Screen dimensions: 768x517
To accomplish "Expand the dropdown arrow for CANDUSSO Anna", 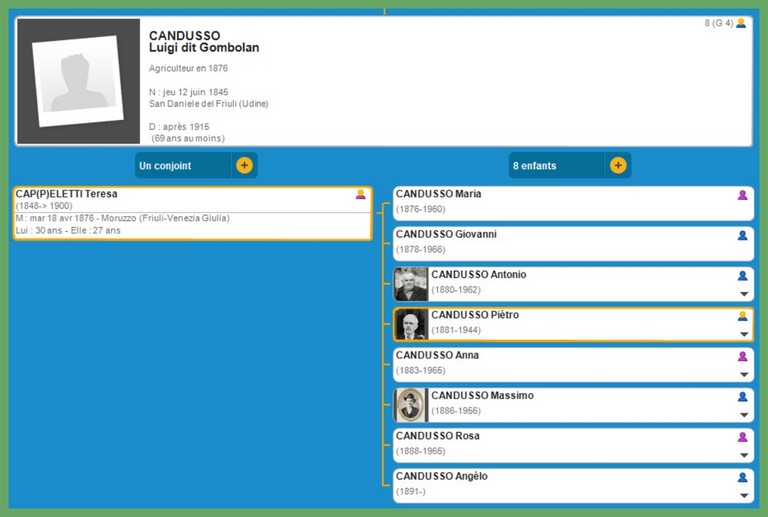I will [743, 375].
